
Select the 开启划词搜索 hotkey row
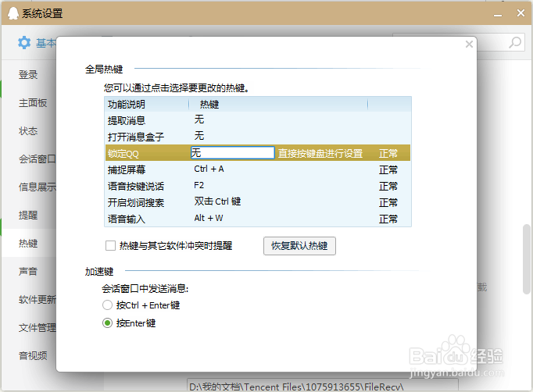pos(258,202)
